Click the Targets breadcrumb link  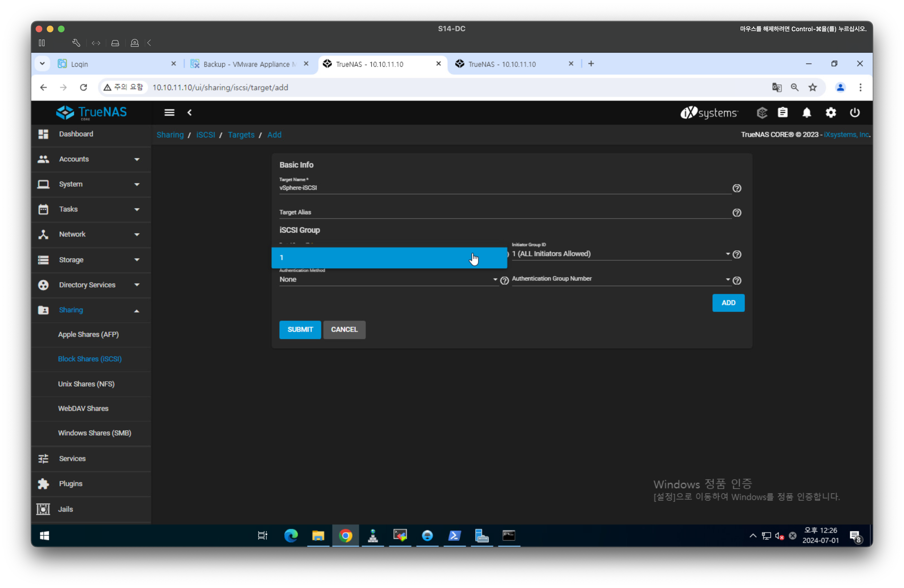(x=241, y=135)
